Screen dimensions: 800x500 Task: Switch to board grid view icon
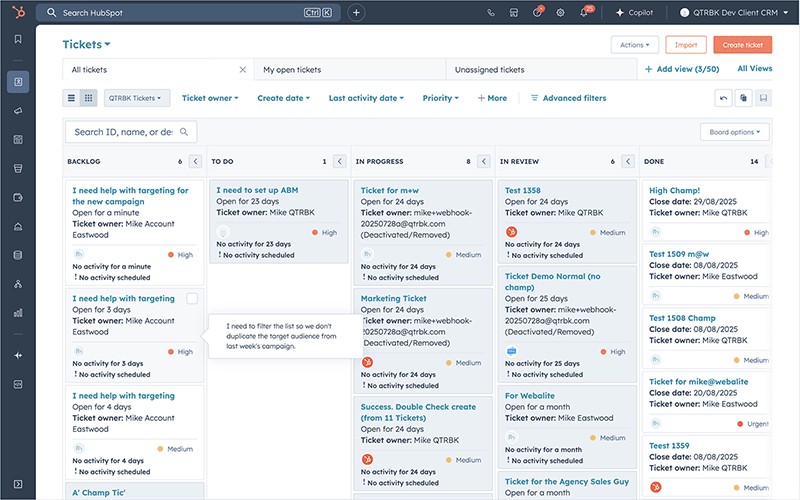pyautogui.click(x=88, y=98)
